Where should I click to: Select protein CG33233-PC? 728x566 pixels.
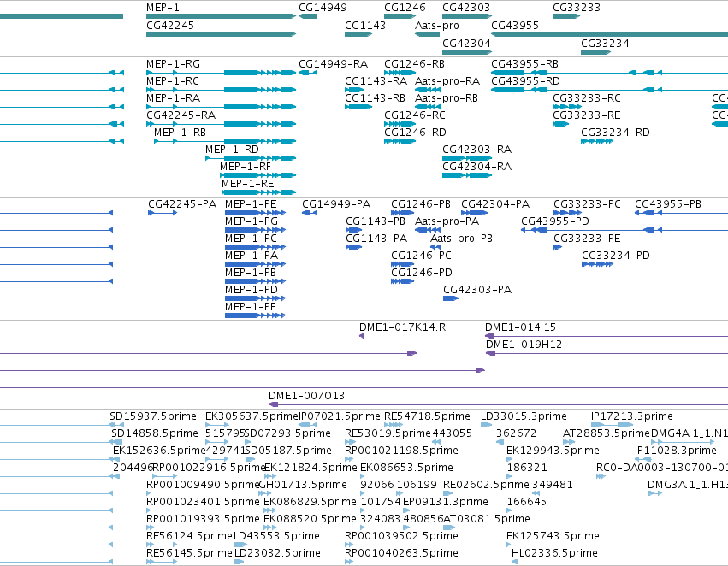567,213
